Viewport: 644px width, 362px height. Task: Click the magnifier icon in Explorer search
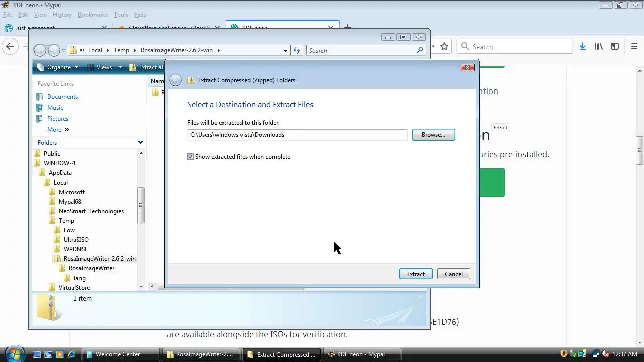[420, 50]
